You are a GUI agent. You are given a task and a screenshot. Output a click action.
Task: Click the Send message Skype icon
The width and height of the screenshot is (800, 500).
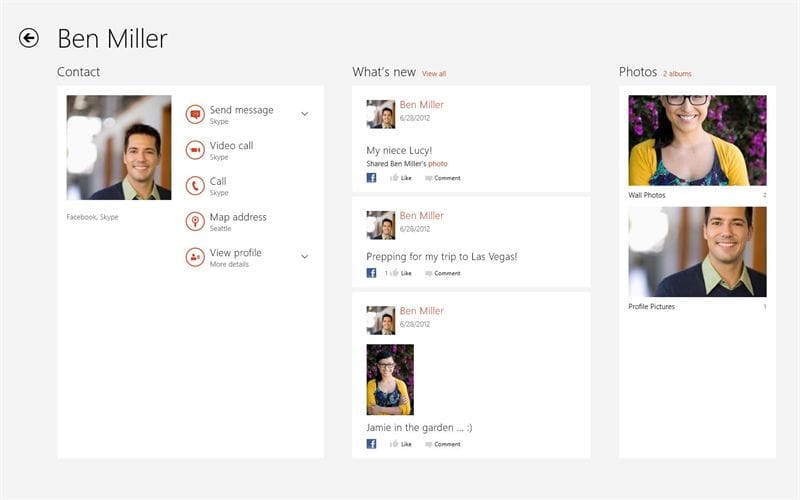pyautogui.click(x=195, y=115)
